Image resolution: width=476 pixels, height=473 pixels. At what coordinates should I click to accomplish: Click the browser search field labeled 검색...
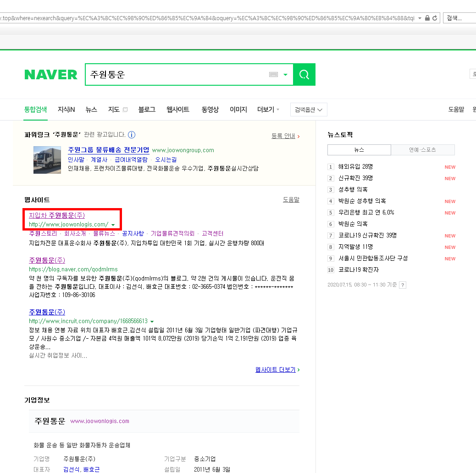[459, 18]
